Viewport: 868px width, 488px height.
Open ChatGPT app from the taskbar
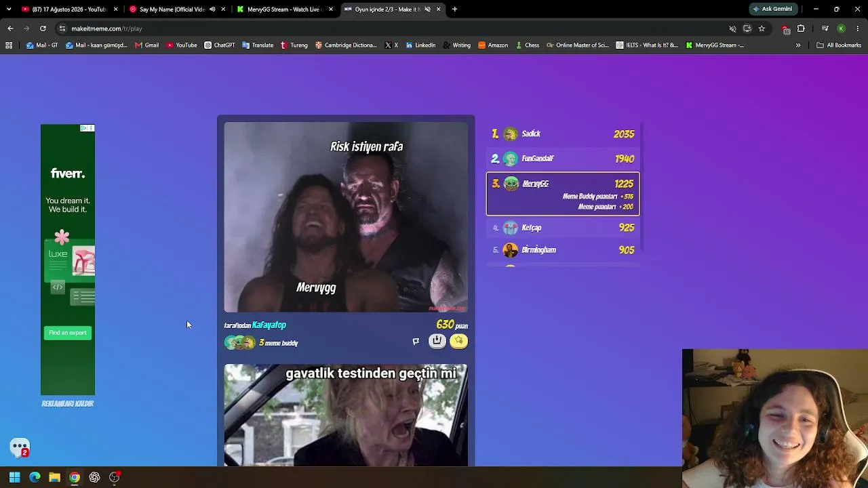[x=94, y=477]
